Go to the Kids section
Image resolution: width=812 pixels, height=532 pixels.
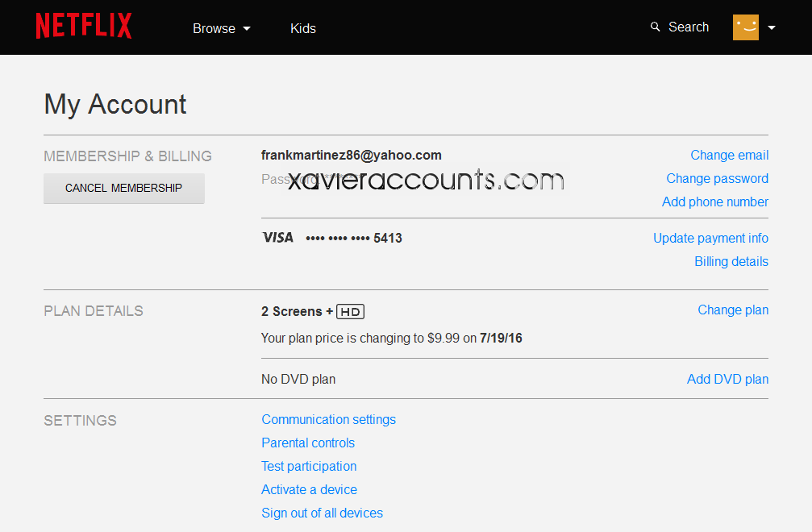point(303,28)
